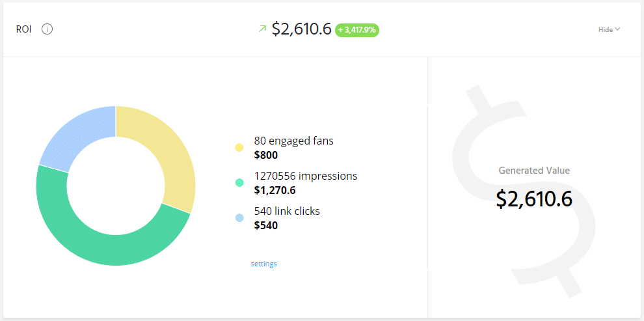644x321 pixels.
Task: Collapse the panel using the Hide dropdown
Action: click(x=609, y=29)
